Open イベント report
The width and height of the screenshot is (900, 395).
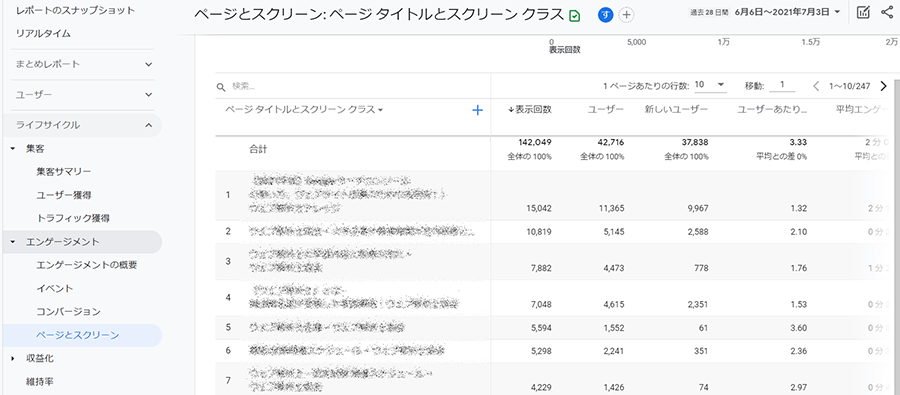[x=55, y=288]
